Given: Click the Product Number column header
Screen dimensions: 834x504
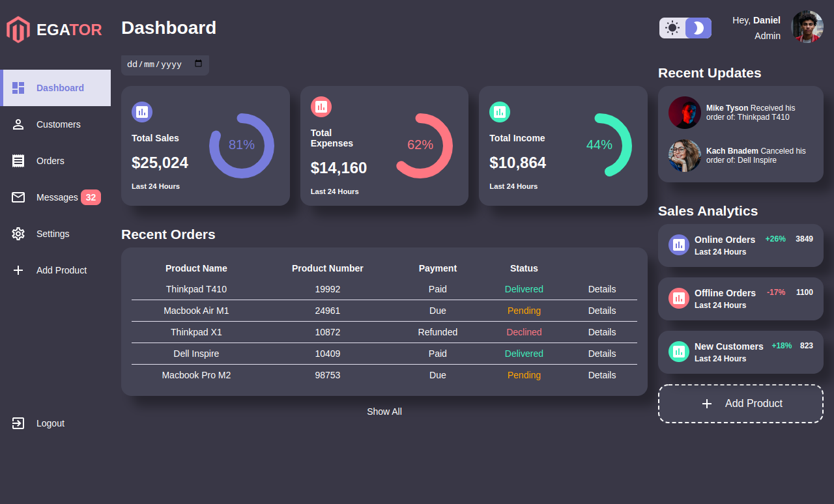Looking at the screenshot, I should coord(328,268).
